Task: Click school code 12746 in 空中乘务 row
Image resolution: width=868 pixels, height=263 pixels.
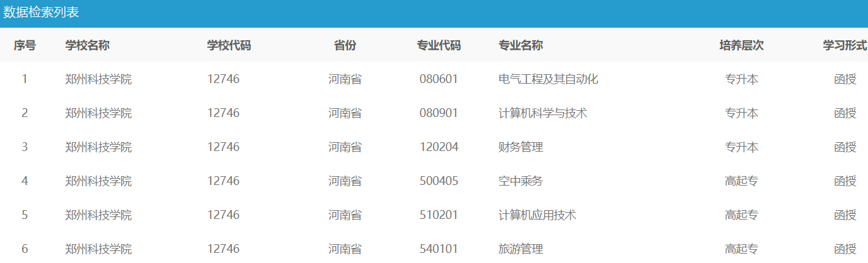Action: tap(223, 181)
